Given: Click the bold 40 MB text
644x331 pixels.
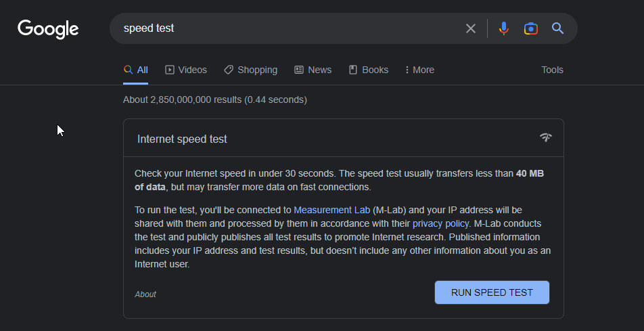Looking at the screenshot, I should click(530, 173).
